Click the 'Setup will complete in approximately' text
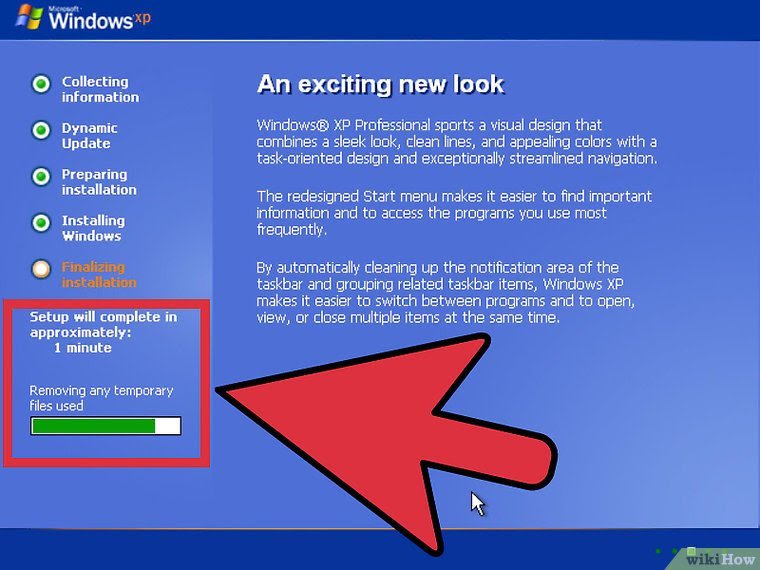This screenshot has width=760, height=570. 103,324
